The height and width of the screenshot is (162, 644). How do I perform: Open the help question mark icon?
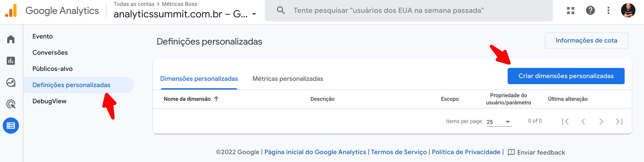590,11
